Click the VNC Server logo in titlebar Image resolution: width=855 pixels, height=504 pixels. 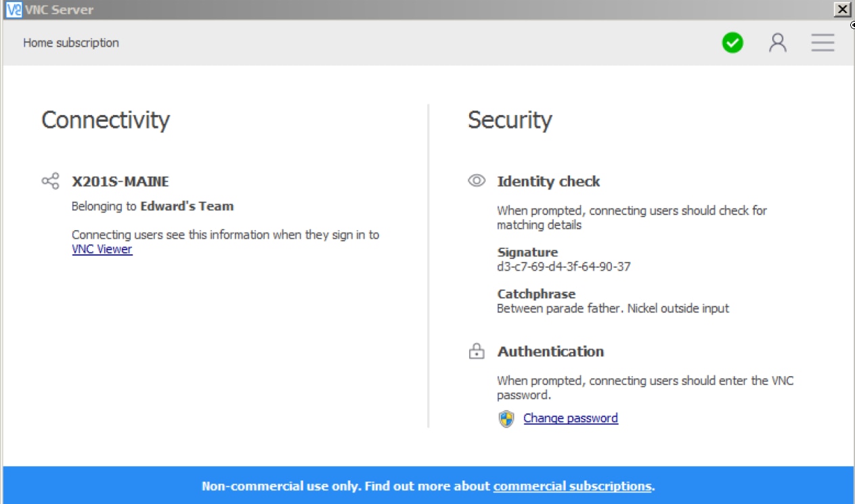(14, 9)
